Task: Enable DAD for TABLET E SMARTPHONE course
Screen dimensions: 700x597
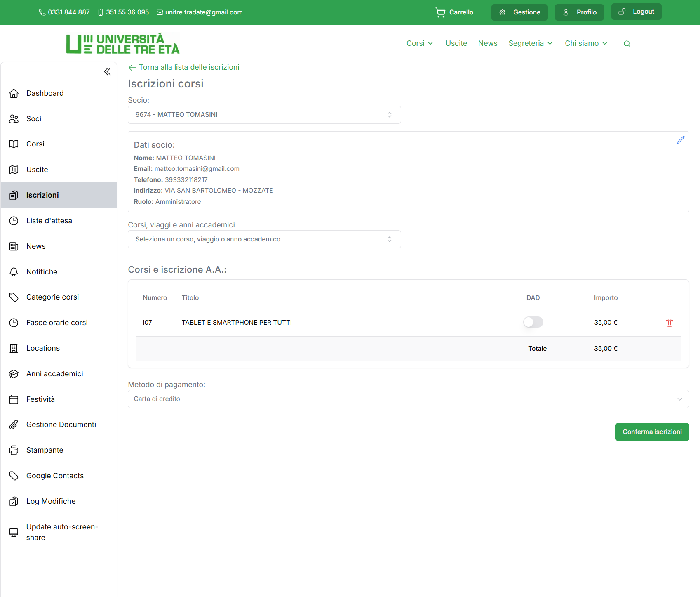Action: tap(533, 322)
